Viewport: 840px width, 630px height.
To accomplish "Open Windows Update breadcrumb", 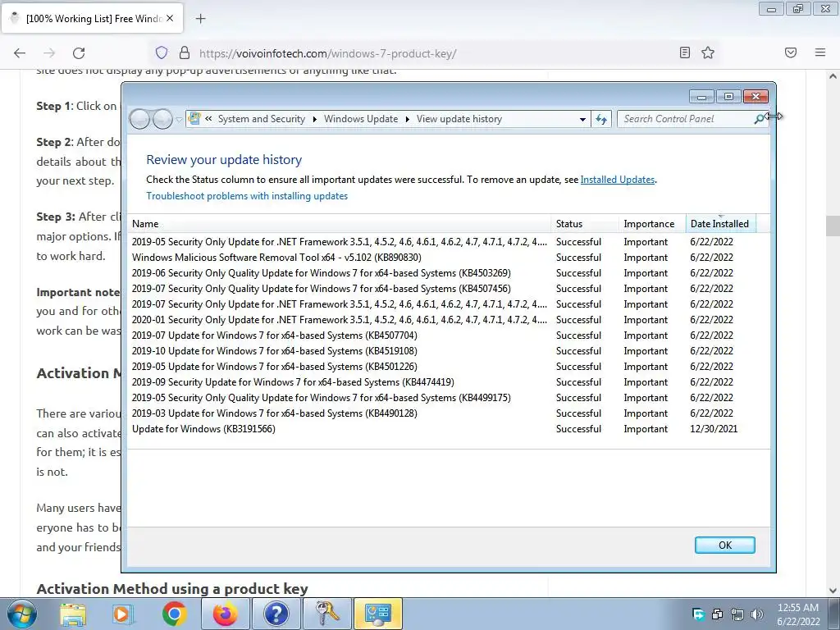I will [361, 119].
